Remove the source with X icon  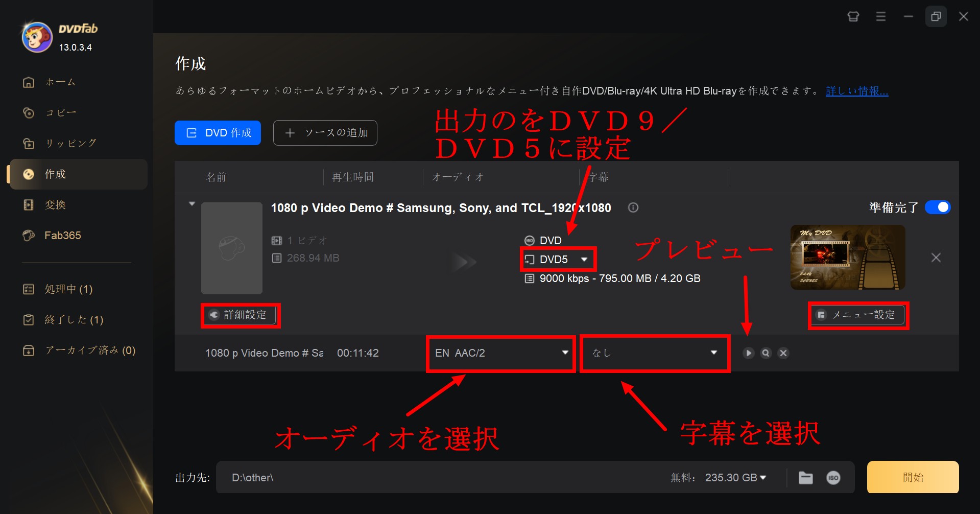tap(936, 258)
